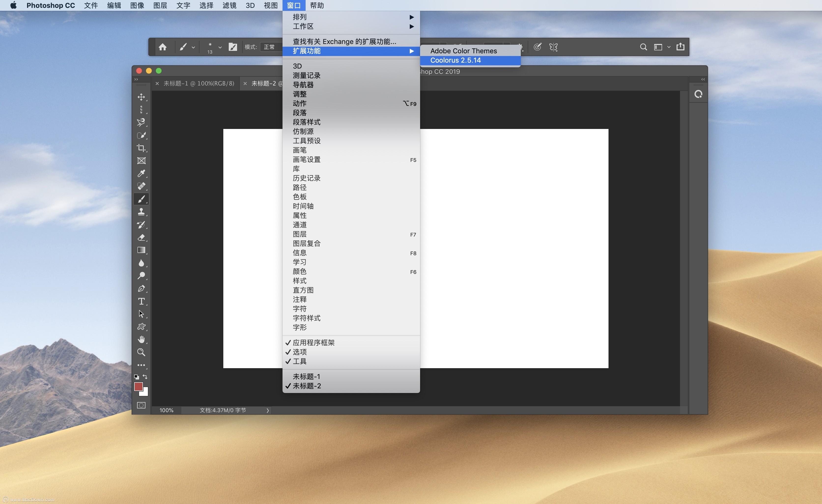Select the Quick Selection tool
The width and height of the screenshot is (822, 504).
[x=141, y=135]
